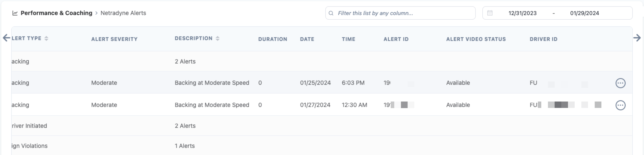Click the left scroll arrow of table
The width and height of the screenshot is (644, 155).
pyautogui.click(x=6, y=38)
